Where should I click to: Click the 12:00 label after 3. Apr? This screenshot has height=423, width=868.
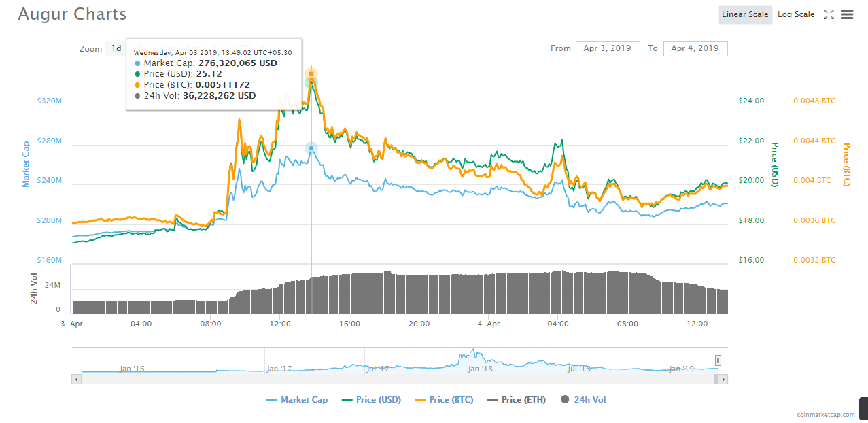point(280,324)
